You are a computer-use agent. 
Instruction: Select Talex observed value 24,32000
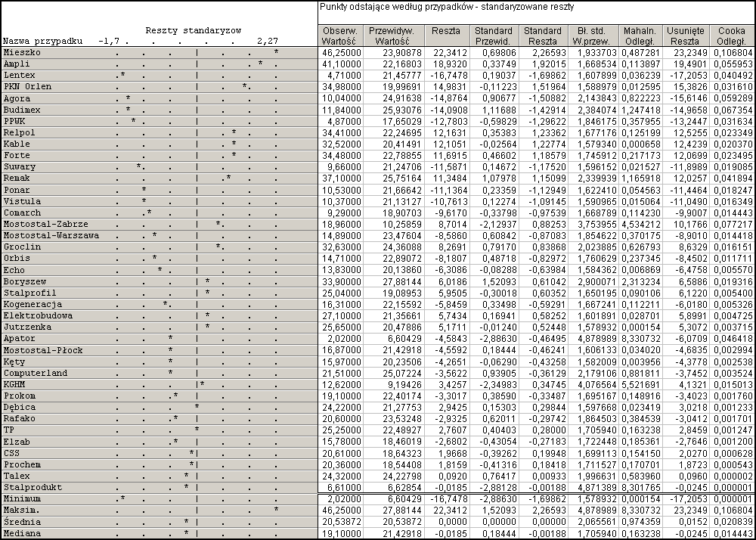coord(342,476)
